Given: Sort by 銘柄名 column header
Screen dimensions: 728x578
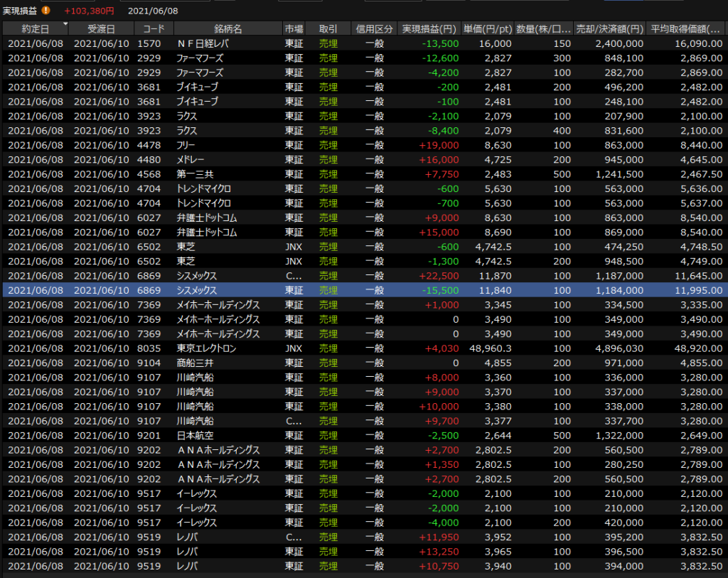Looking at the screenshot, I should (x=227, y=29).
